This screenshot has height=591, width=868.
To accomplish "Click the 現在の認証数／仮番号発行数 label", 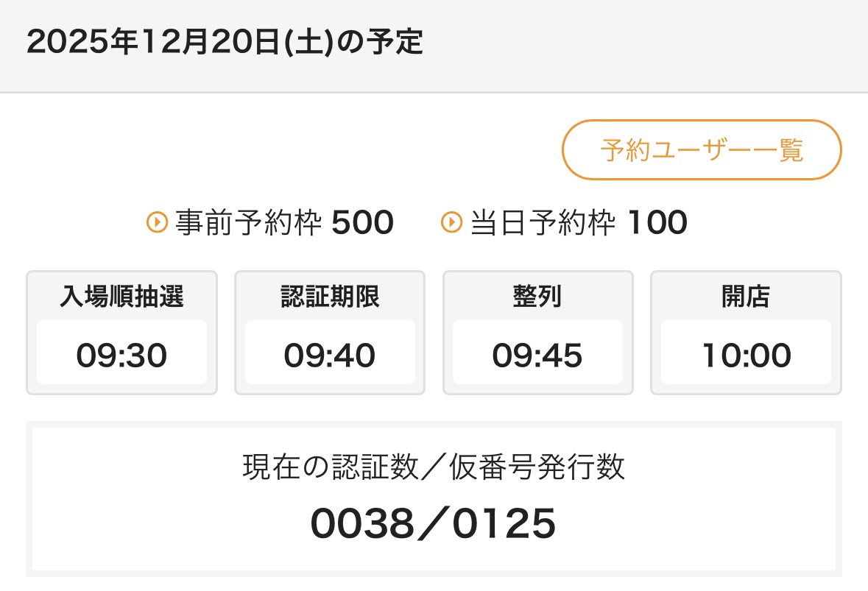I will coord(434,467).
